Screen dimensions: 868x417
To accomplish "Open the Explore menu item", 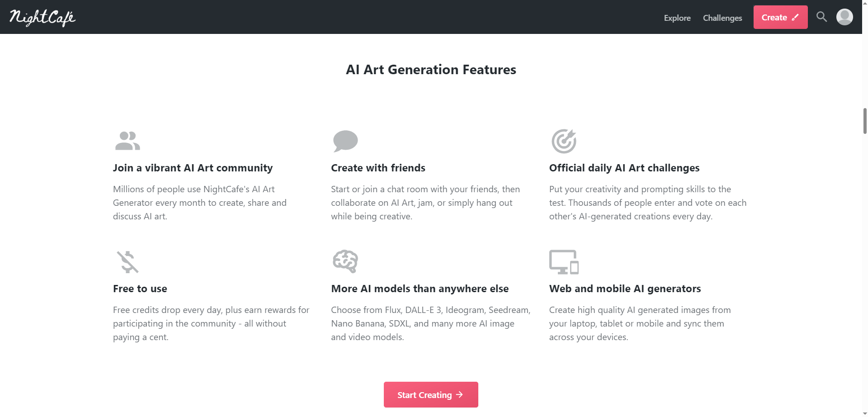I will point(677,18).
